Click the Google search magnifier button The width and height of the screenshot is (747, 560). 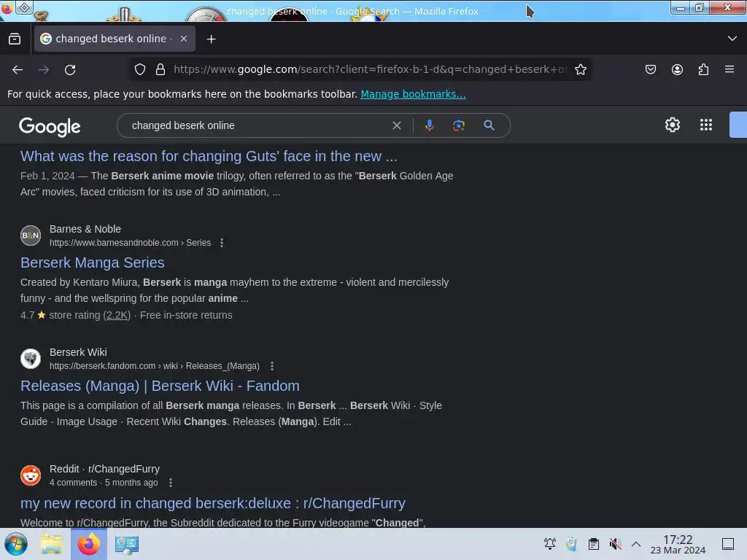click(489, 125)
